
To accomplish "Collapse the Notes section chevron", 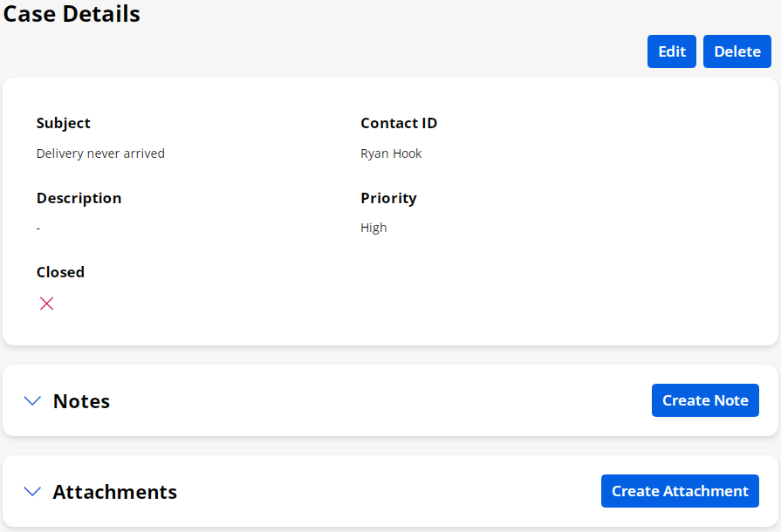I will (x=32, y=401).
